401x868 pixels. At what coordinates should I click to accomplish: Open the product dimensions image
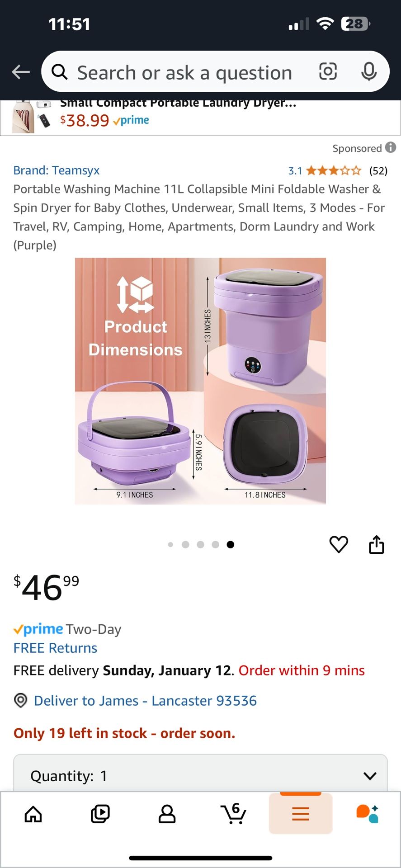coord(200,381)
